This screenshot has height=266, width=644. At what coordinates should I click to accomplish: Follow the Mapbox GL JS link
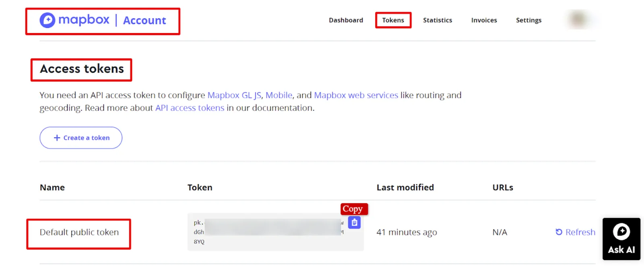click(x=234, y=95)
